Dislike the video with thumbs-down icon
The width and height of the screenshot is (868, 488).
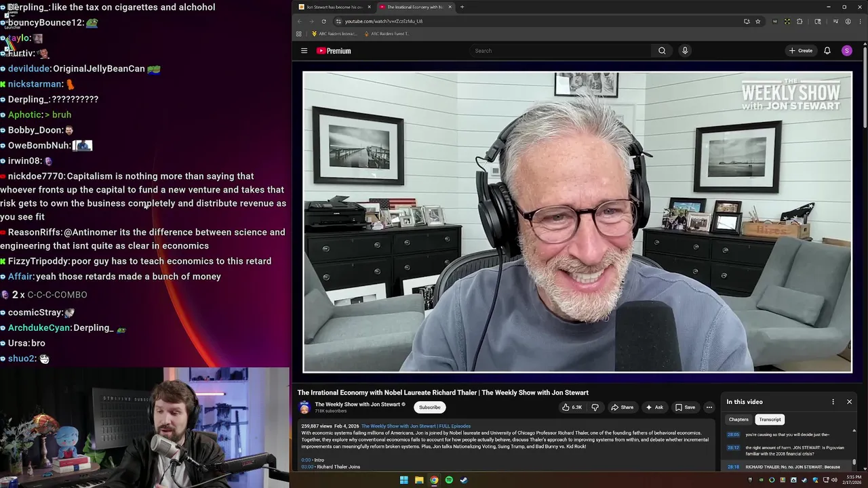pos(595,407)
